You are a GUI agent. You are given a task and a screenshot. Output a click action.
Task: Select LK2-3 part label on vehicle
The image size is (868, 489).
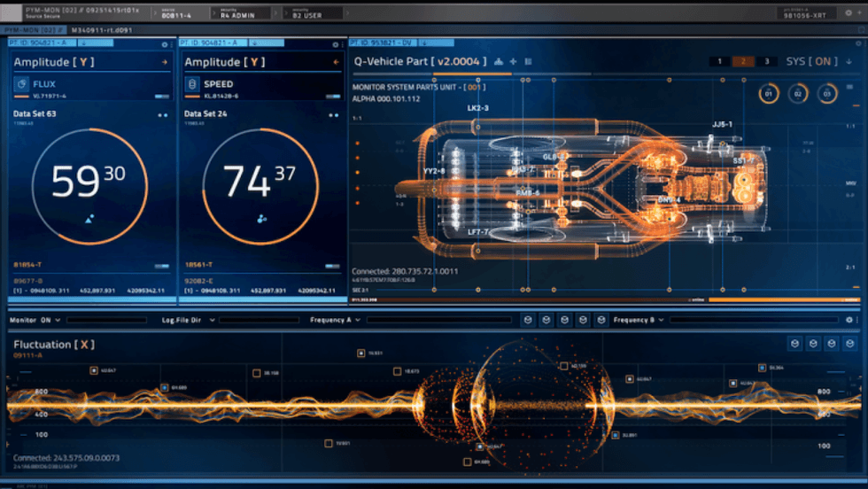(x=477, y=108)
